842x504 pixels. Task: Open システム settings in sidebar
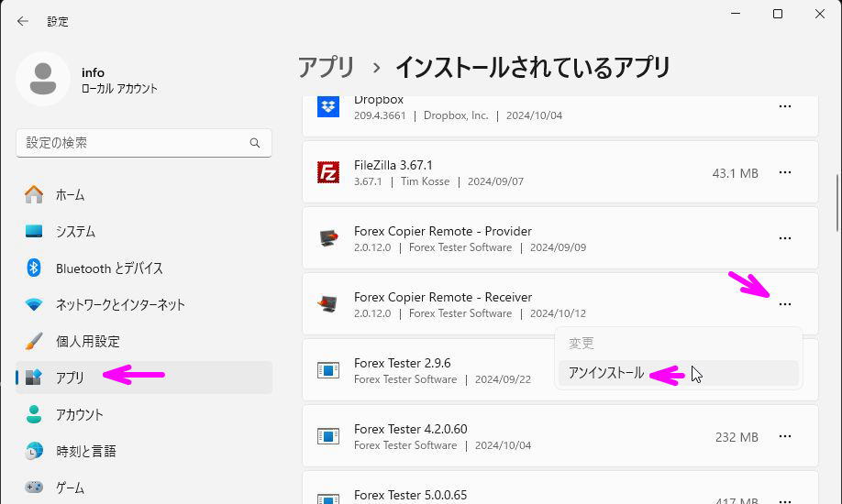(144, 231)
